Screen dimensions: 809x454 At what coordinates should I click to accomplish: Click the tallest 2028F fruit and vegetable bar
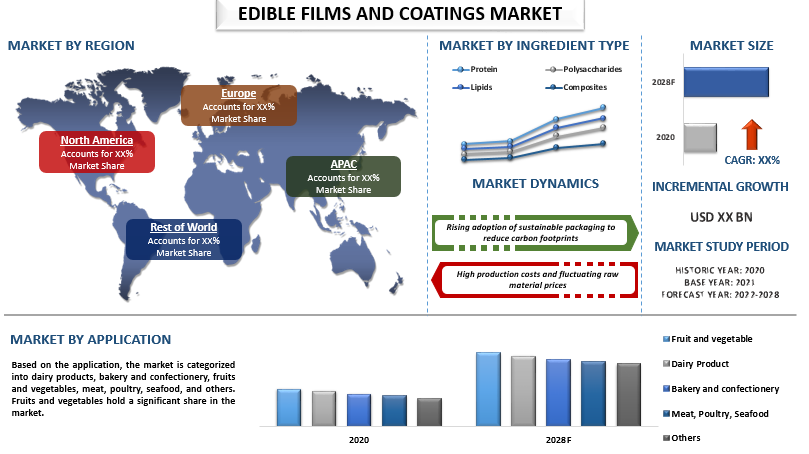(x=488, y=390)
